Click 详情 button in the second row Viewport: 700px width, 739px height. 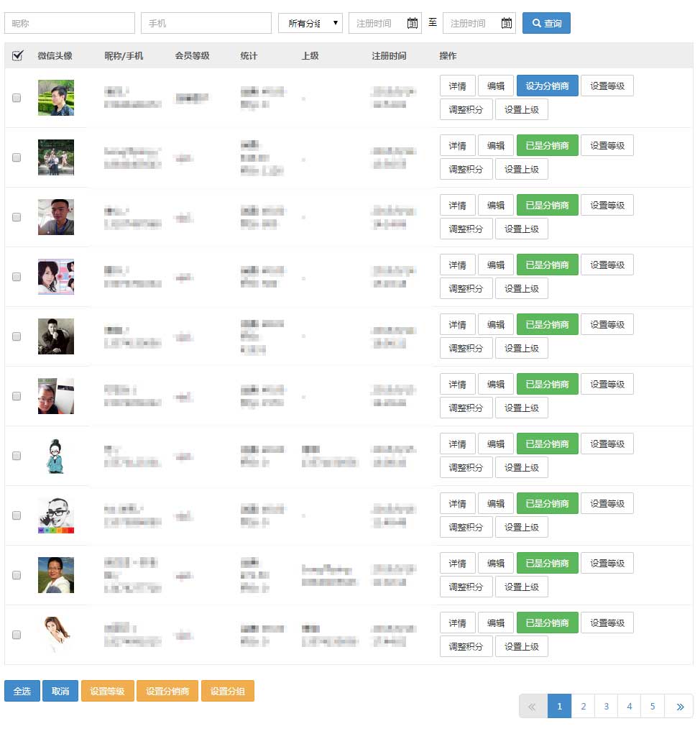point(457,146)
